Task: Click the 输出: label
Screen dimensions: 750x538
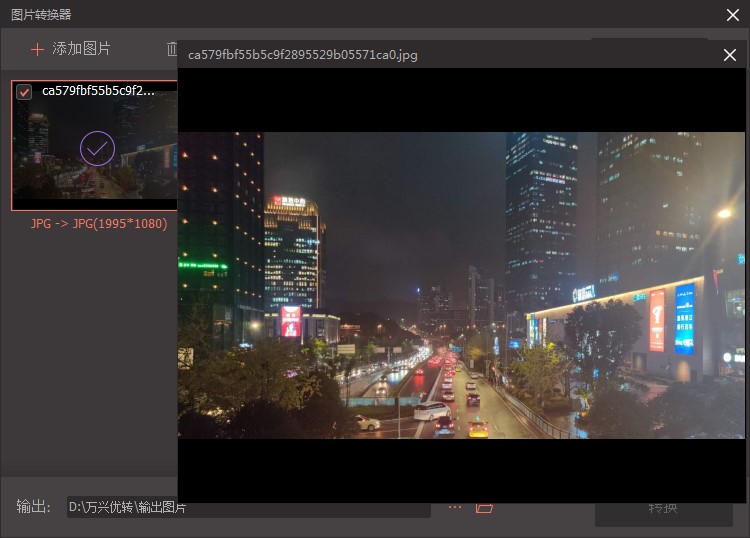Action: (33, 506)
